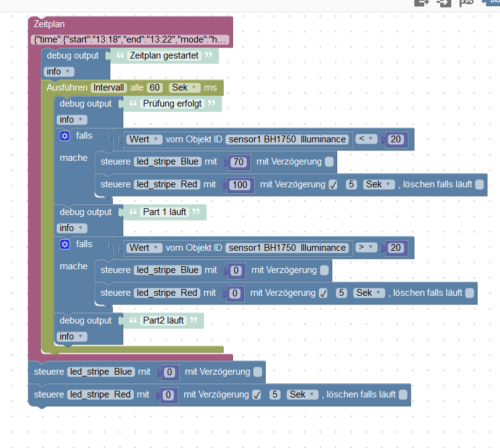This screenshot has height=448, width=500.
Task: Edit the 'Part 1 läuft' text field
Action: pyautogui.click(x=165, y=212)
